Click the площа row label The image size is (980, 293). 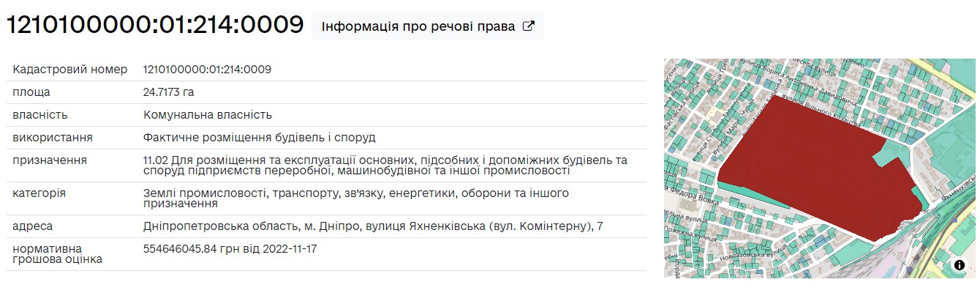click(31, 92)
